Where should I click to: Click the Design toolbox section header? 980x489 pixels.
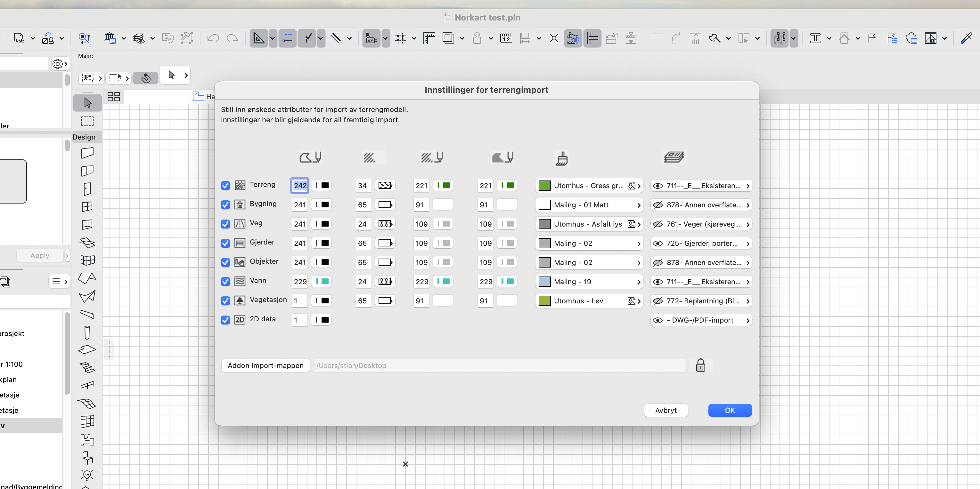pyautogui.click(x=85, y=137)
